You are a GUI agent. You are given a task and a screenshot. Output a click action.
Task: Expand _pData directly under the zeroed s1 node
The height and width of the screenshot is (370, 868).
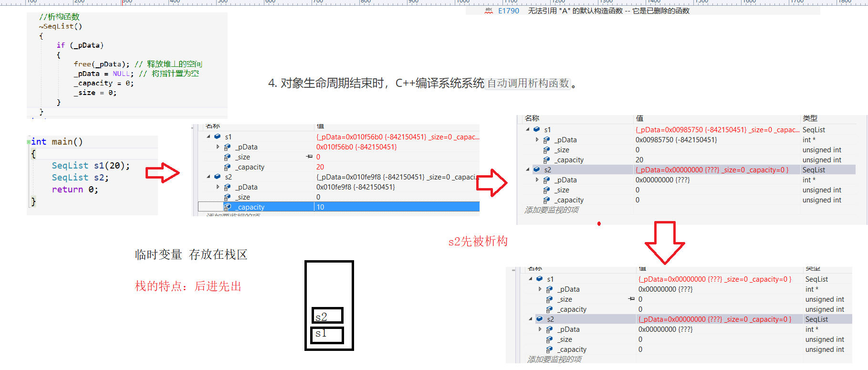pos(540,289)
